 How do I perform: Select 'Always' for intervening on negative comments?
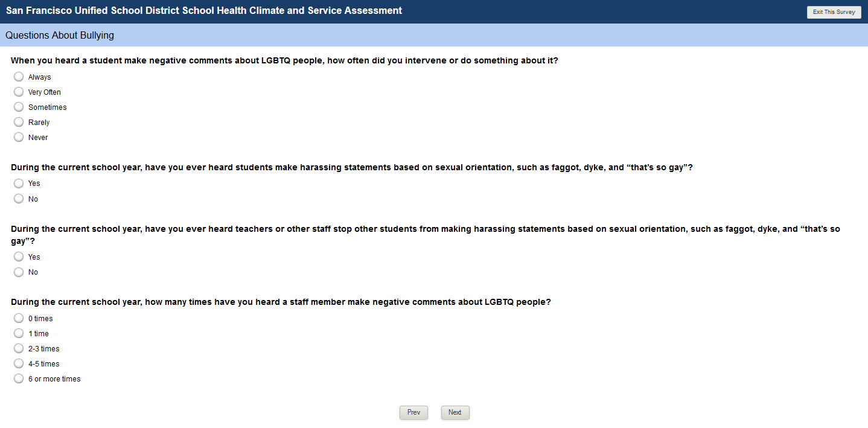coord(19,77)
